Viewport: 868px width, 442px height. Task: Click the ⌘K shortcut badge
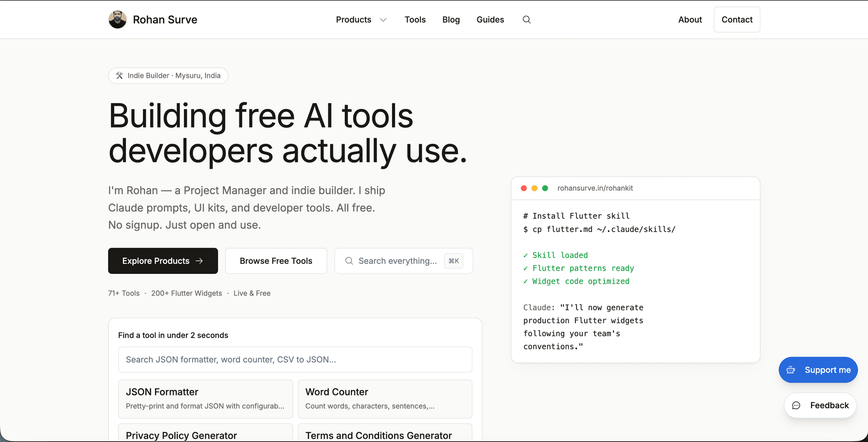point(453,261)
